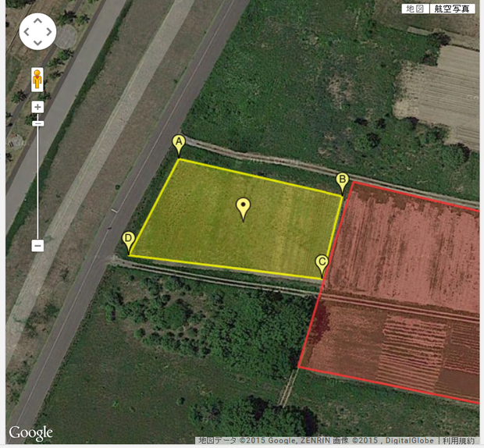Select marker C at field corner

pyautogui.click(x=322, y=266)
